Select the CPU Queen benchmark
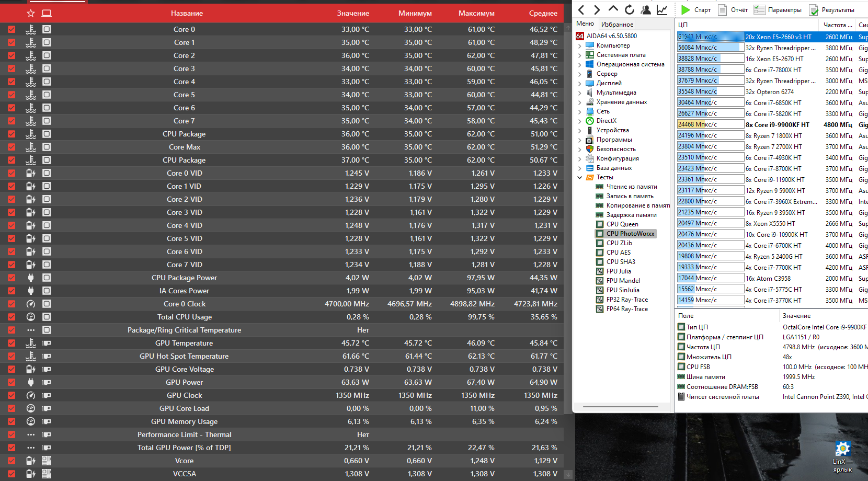Image resolution: width=868 pixels, height=481 pixels. click(622, 224)
